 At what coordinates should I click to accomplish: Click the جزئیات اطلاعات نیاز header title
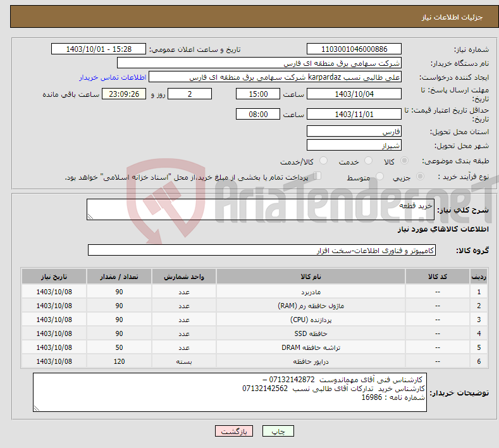(x=452, y=17)
